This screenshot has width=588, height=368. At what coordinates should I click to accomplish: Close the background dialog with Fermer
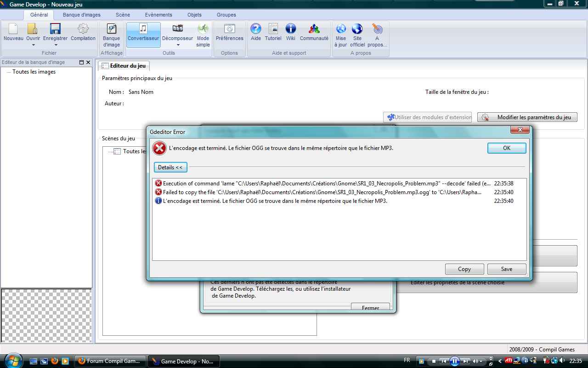[x=370, y=307]
